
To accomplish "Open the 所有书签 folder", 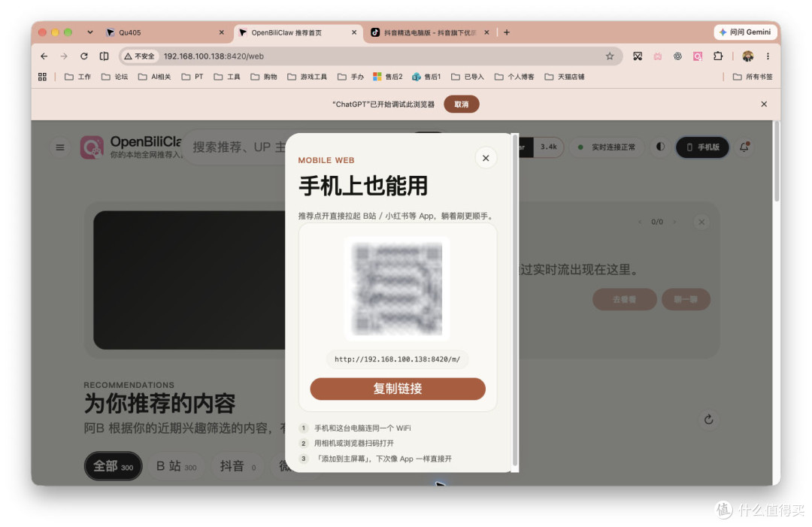I will tap(753, 77).
